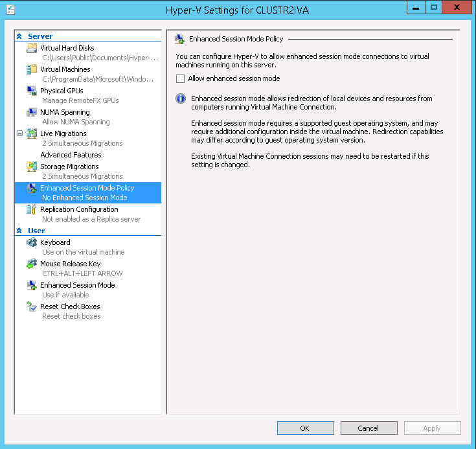
Task: Click 'Allow NUMA Spanning' subtext
Action: tap(76, 122)
